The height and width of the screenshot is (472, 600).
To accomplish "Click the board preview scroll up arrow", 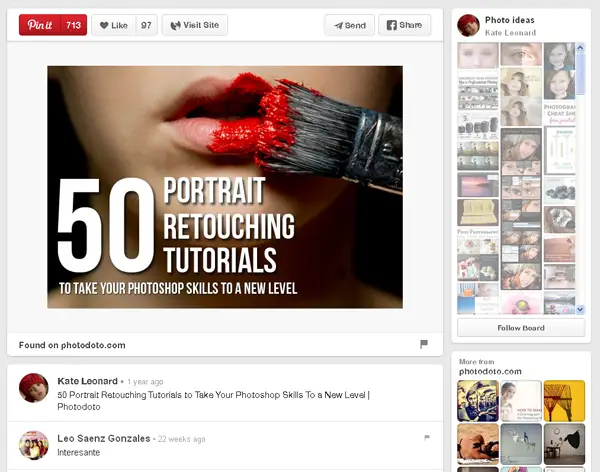I will (580, 48).
